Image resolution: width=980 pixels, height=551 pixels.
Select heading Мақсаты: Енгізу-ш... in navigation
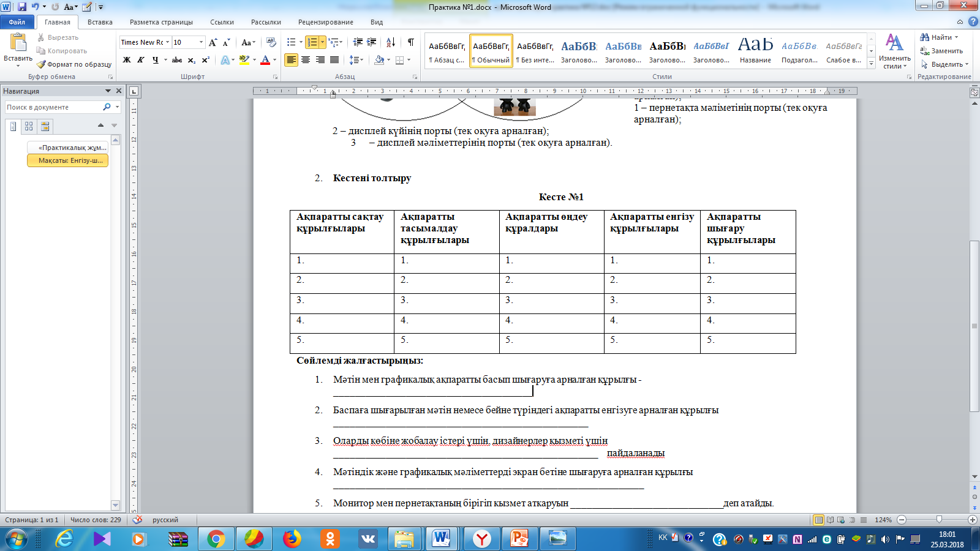tap(67, 160)
